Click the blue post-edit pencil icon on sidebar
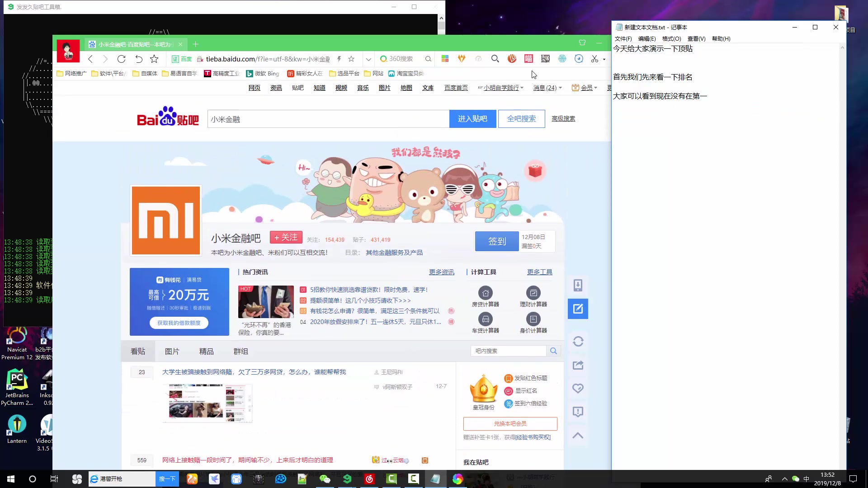This screenshot has width=868, height=488. coord(578,309)
